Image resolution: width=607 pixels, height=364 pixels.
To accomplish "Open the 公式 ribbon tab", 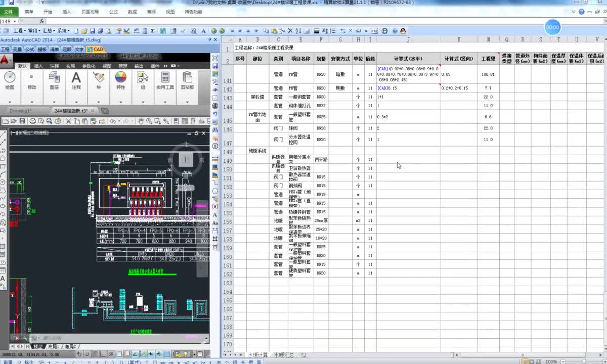I will point(113,12).
